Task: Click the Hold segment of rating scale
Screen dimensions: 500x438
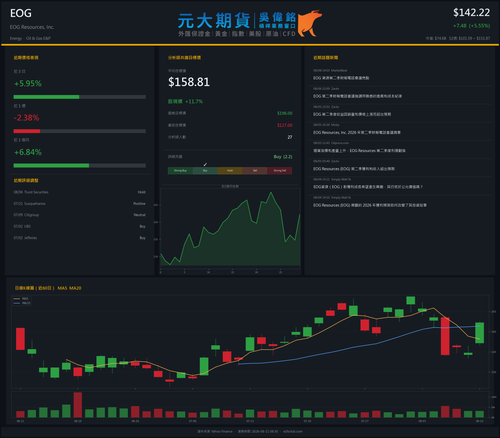Action: pyautogui.click(x=230, y=171)
